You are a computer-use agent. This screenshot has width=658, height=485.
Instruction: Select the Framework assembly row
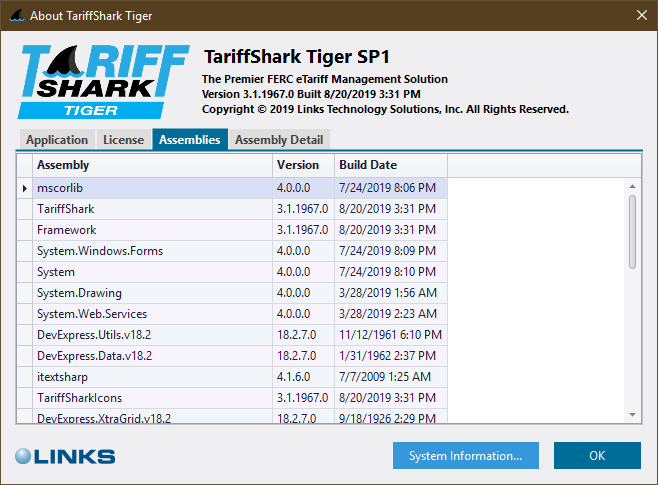232,230
